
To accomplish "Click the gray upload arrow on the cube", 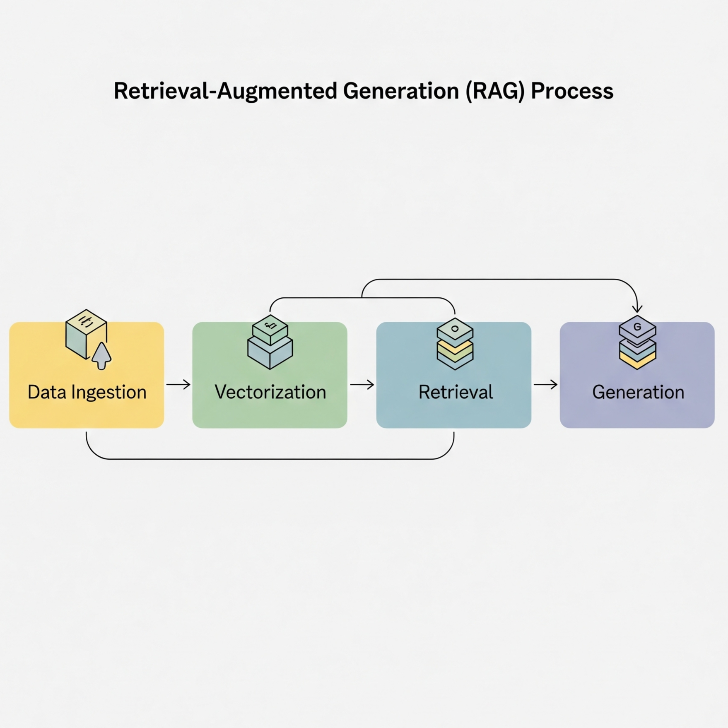I will click(101, 356).
